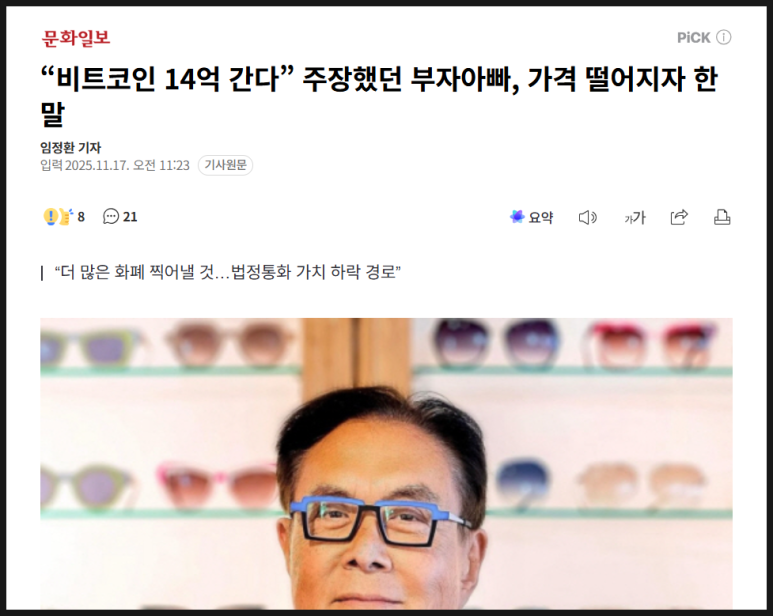Play article audio with speaker icon
773x616 pixels.
pyautogui.click(x=588, y=217)
